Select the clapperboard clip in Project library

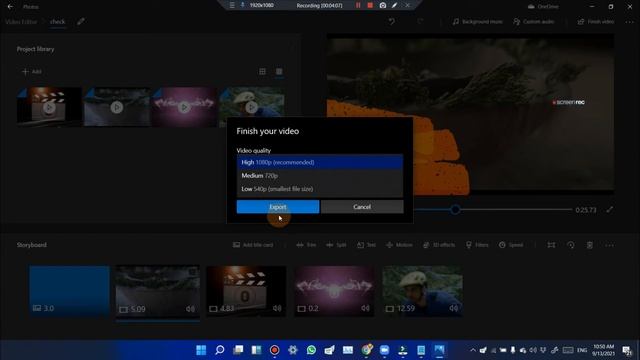click(49, 107)
